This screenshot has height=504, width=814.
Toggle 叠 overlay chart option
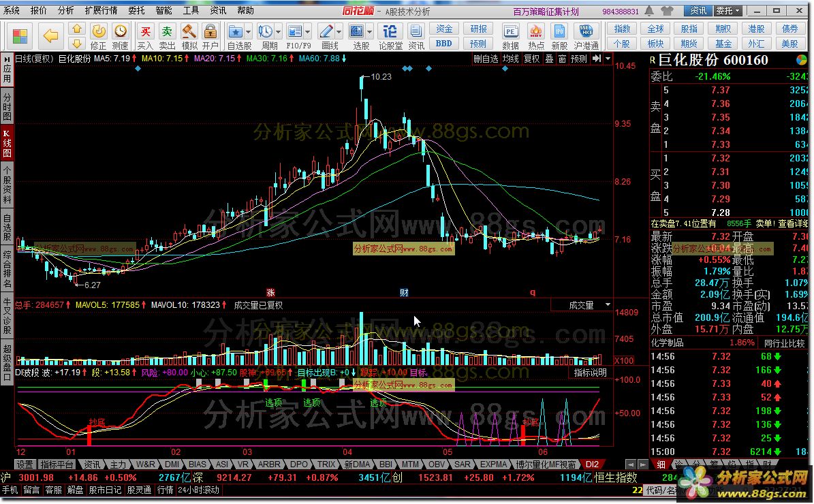[x=549, y=59]
